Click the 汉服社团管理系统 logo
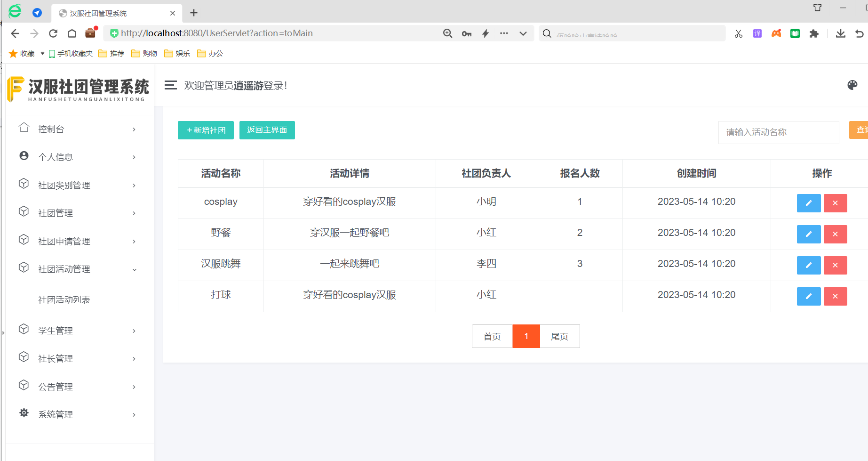The height and width of the screenshot is (461, 868). (78, 89)
